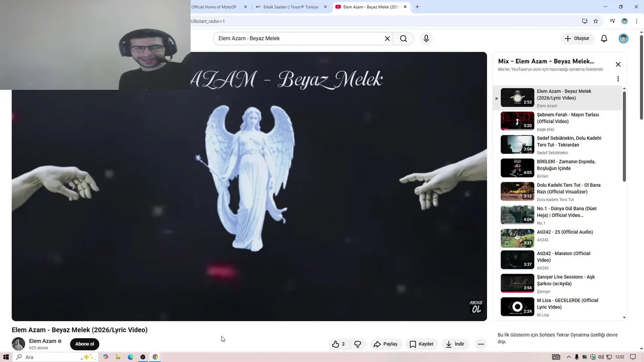644x362 pixels.
Task: Install the app via the address bar icon
Action: [x=585, y=21]
